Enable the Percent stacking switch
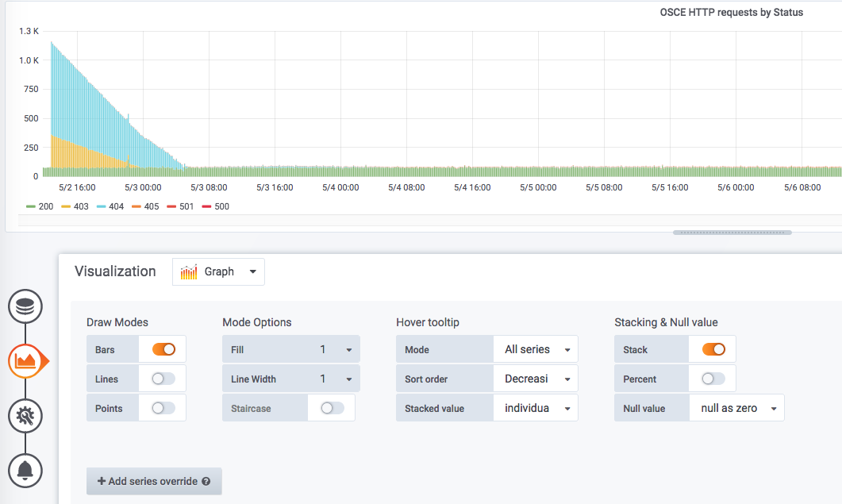This screenshot has height=504, width=842. point(713,379)
